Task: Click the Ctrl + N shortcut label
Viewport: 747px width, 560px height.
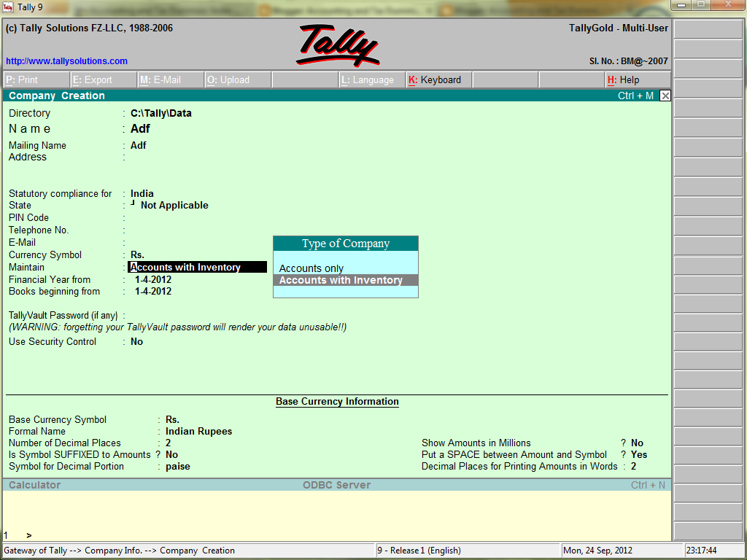Action: pyautogui.click(x=648, y=485)
